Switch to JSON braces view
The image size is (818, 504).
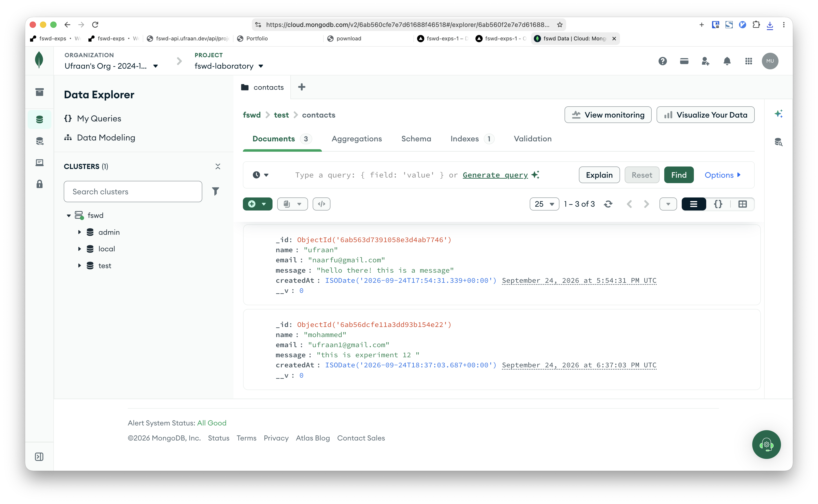(718, 204)
